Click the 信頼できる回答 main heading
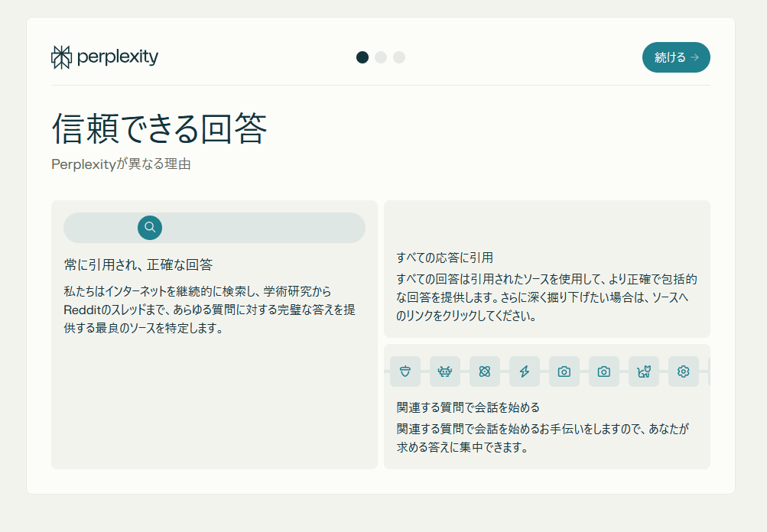The width and height of the screenshot is (767, 532). tap(160, 129)
